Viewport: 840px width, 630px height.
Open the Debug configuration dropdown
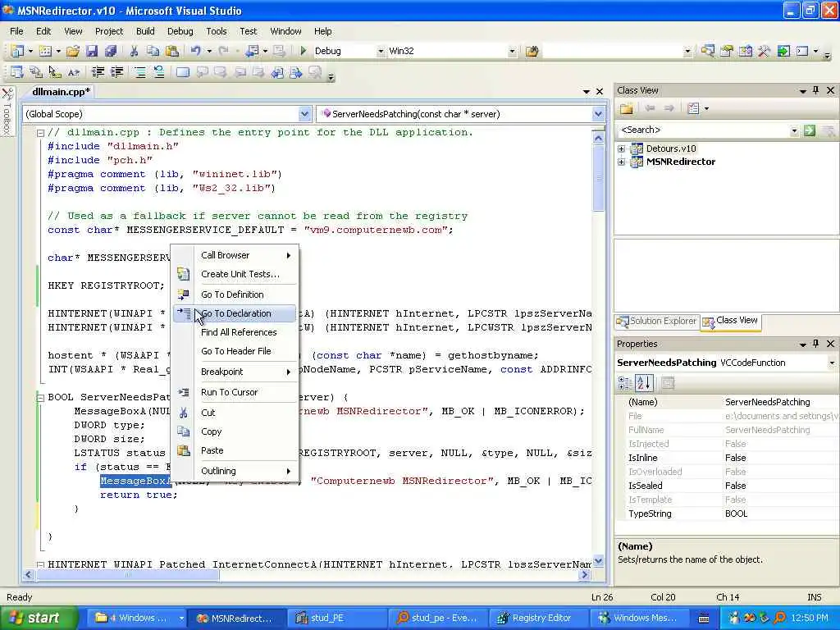381,52
